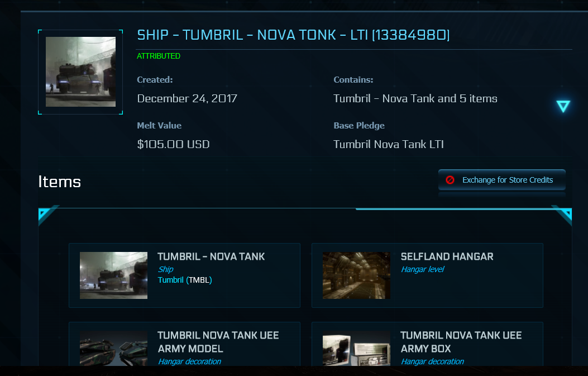Open the UEE Army Box item image
588x376 pixels.
point(356,349)
